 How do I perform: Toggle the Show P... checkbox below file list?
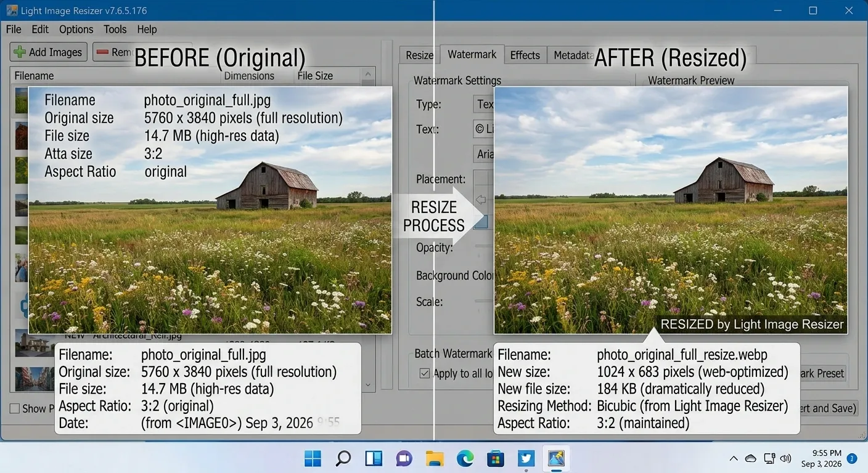[15, 408]
